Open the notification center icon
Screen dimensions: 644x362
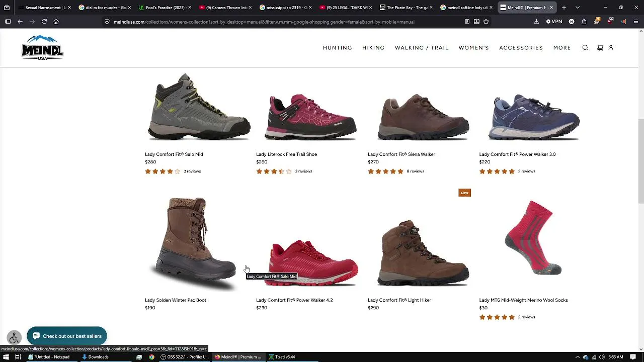tap(633, 357)
